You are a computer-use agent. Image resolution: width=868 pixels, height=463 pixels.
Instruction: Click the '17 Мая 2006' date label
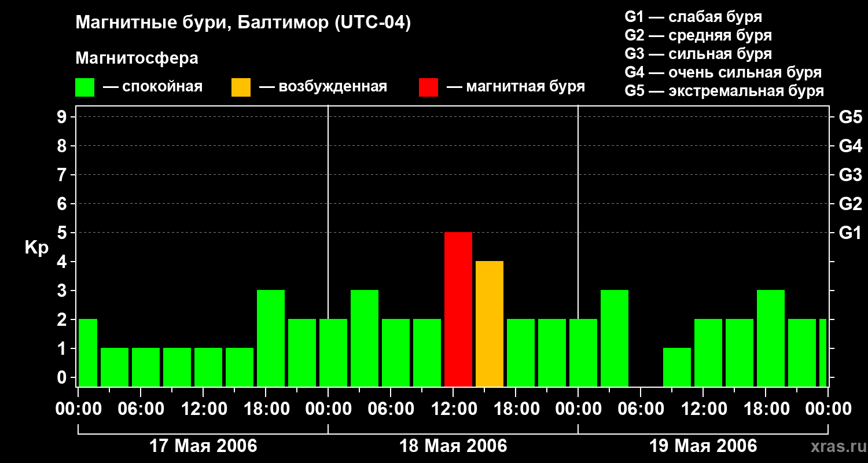[x=203, y=446]
